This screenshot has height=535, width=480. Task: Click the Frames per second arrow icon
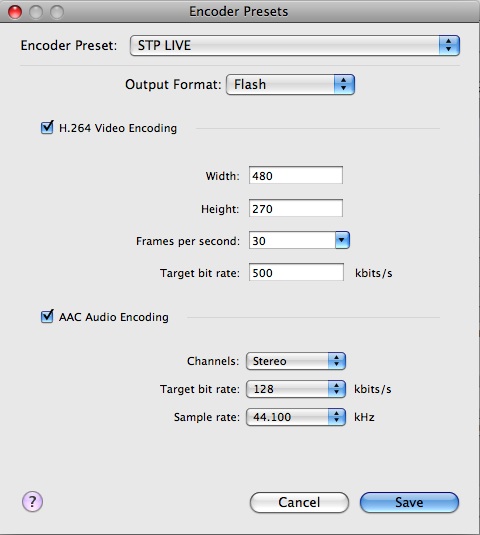342,240
